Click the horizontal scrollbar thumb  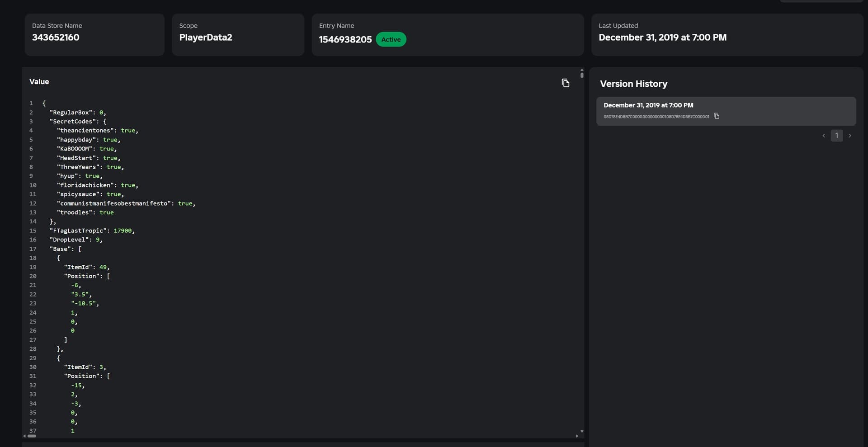32,436
